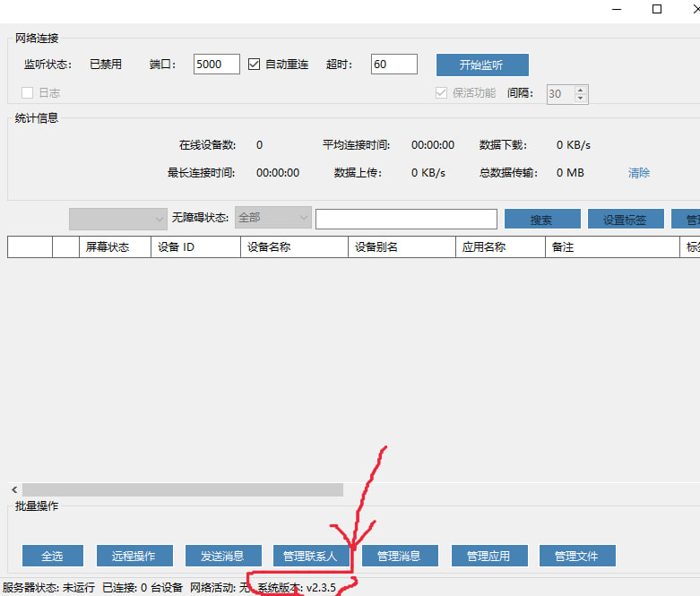
Task: Toggle the 自动重连 checkbox
Action: [254, 65]
